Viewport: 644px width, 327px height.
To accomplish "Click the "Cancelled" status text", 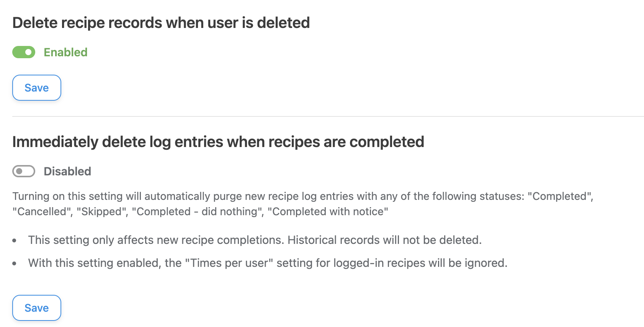I will (42, 211).
